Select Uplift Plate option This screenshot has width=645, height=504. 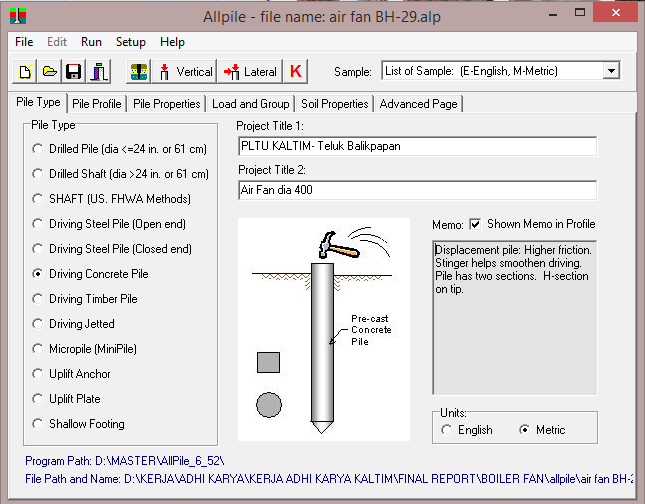[x=67, y=399]
